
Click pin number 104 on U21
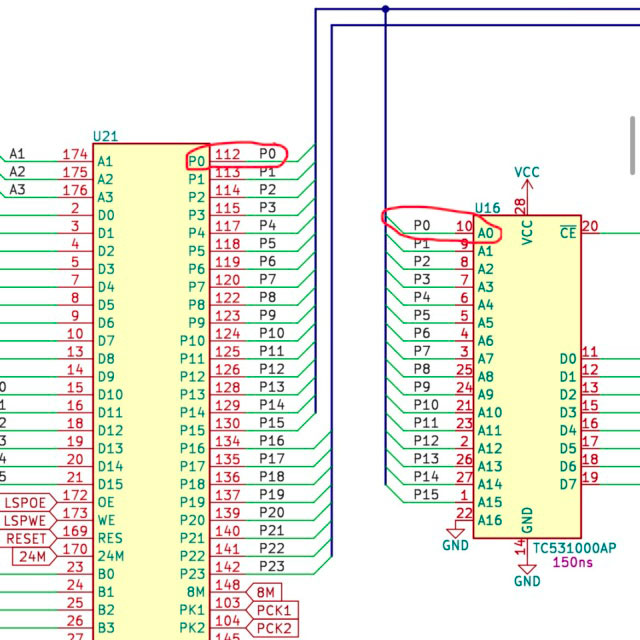click(x=227, y=621)
